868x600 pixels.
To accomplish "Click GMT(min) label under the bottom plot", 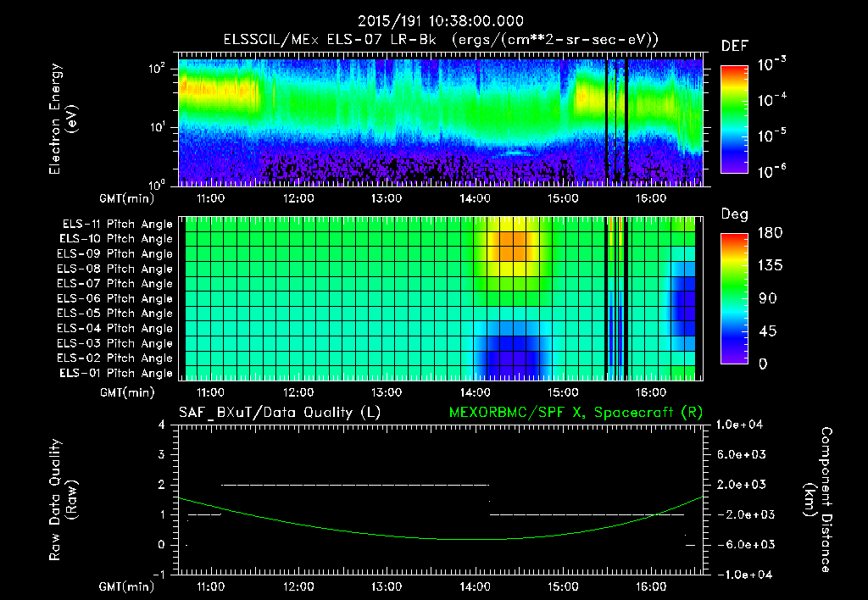I will click(x=127, y=586).
